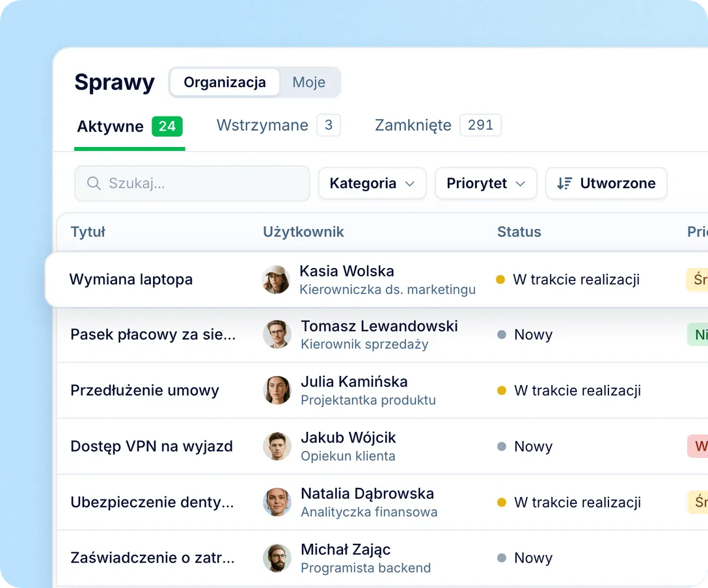
Task: Sort by the Użytkownik column header
Action: pyautogui.click(x=303, y=232)
